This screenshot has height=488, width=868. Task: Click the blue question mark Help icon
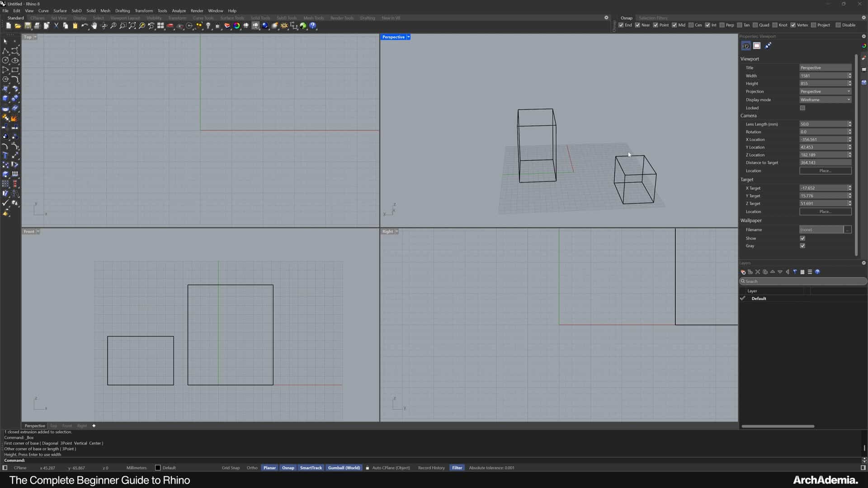(x=313, y=26)
